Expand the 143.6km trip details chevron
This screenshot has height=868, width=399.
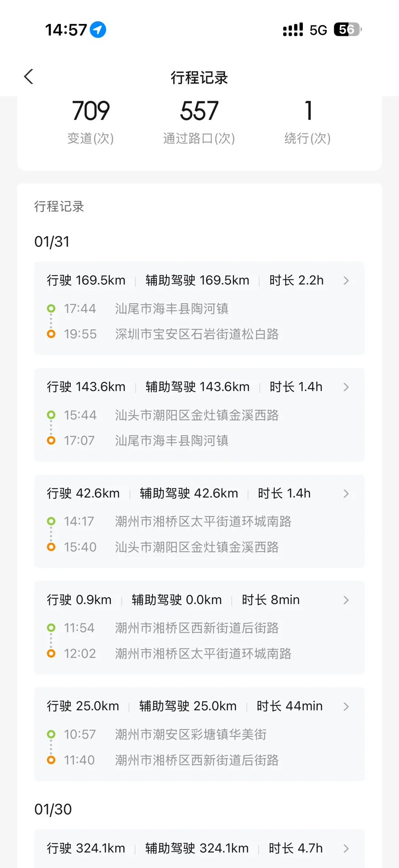click(346, 387)
